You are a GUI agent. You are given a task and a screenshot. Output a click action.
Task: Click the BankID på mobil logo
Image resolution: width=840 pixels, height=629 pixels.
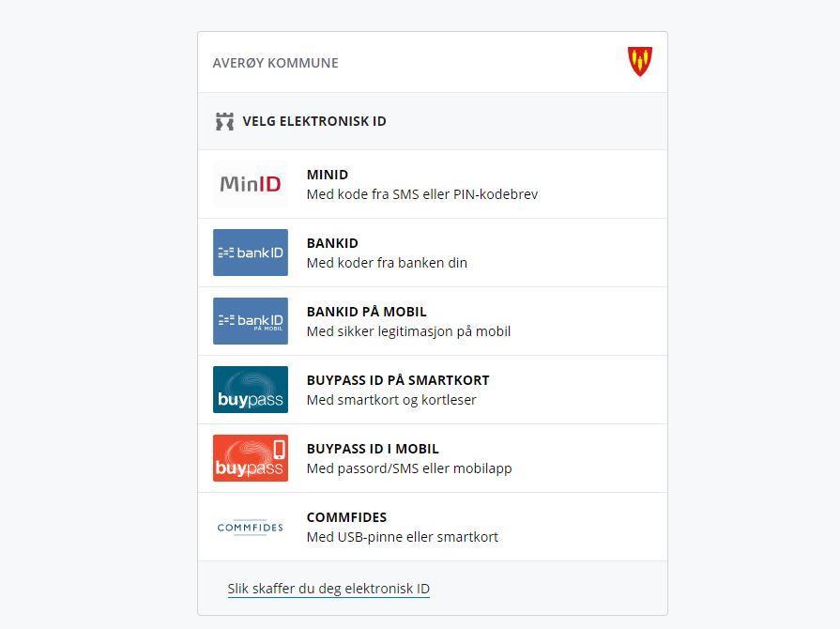(x=251, y=321)
